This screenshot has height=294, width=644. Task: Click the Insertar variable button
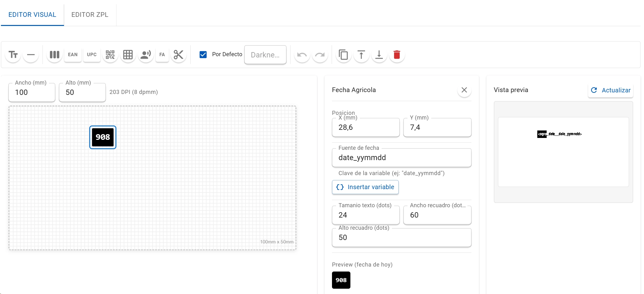[365, 187]
